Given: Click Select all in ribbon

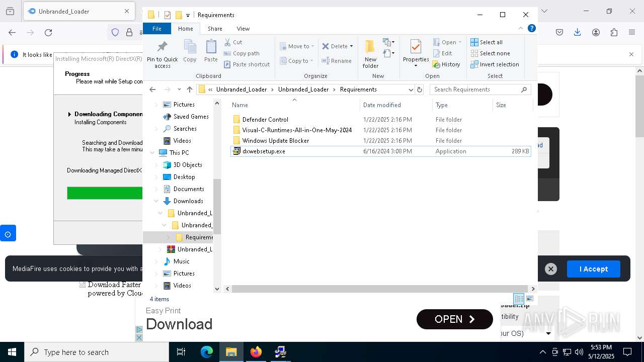Looking at the screenshot, I should [x=487, y=42].
